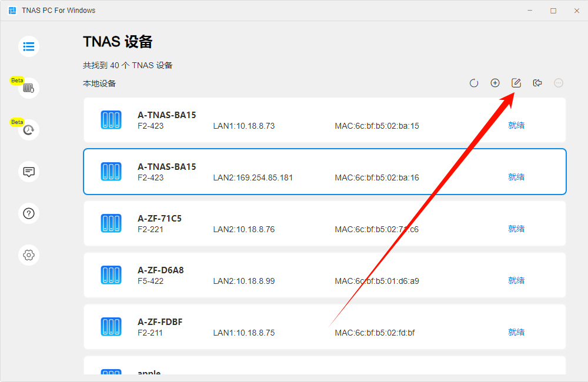This screenshot has width=588, height=382.
Task: Click 就绪 status of A-ZF-D6A8
Action: (x=516, y=280)
